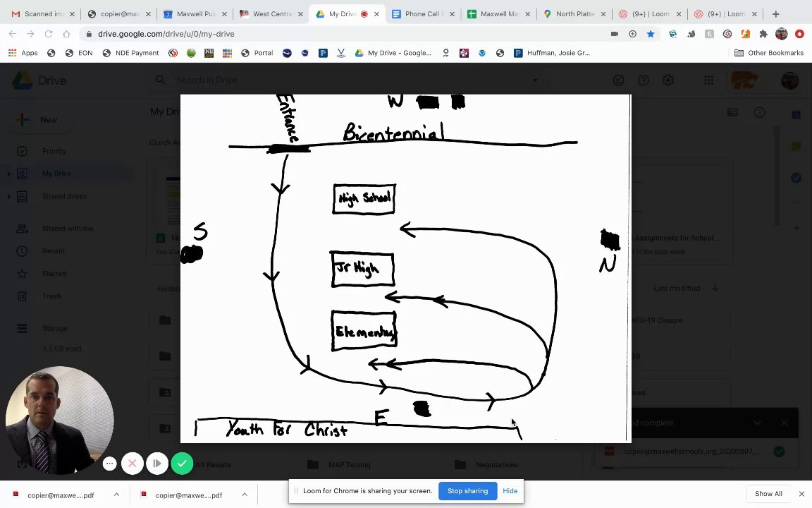Open Drive search options dropdown arrow
This screenshot has width=812, height=508.
[534, 80]
